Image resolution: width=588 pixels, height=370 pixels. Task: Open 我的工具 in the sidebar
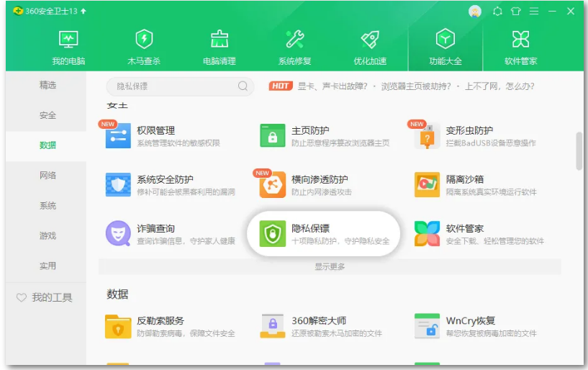pyautogui.click(x=52, y=297)
